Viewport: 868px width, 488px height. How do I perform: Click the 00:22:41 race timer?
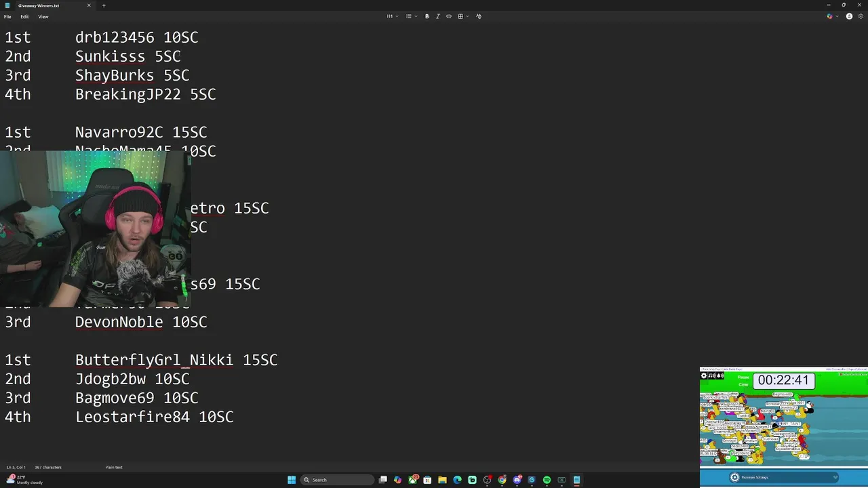[784, 381]
